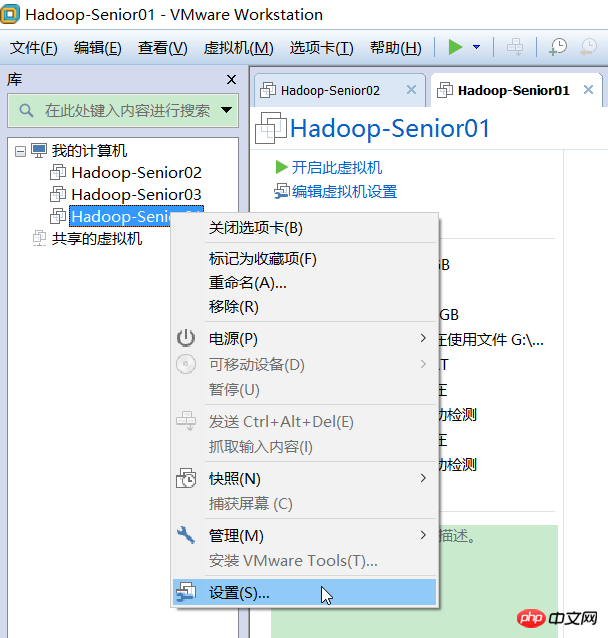Close the Hadoop-Senior02 tab
The width and height of the screenshot is (608, 638).
tap(411, 90)
